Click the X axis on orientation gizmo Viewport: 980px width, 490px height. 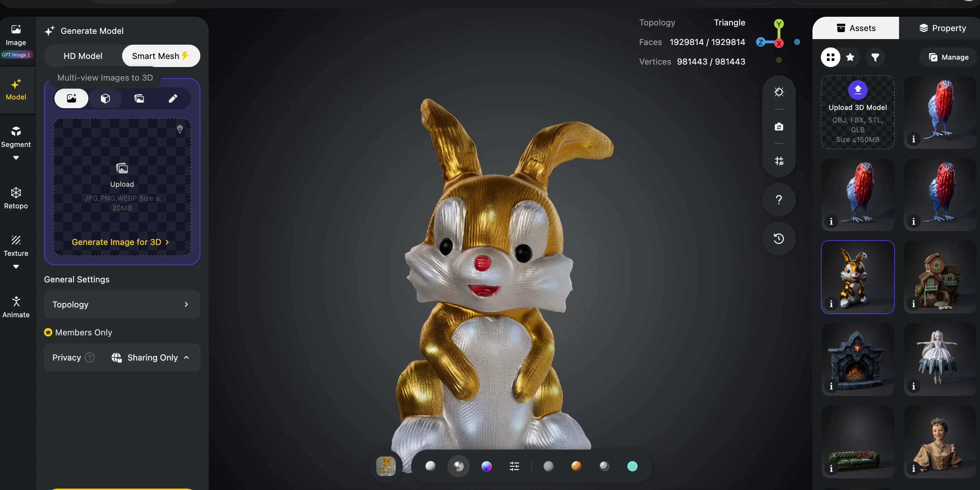(779, 43)
